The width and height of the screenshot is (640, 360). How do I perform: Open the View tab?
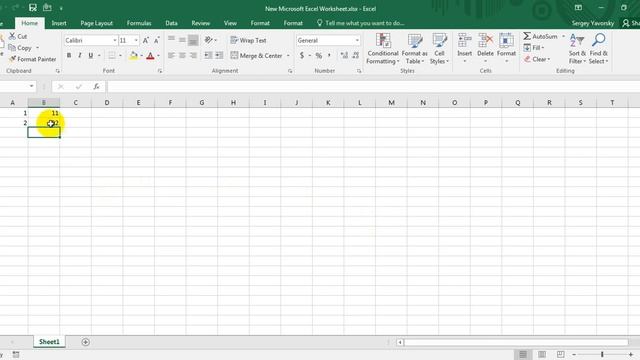coord(230,23)
